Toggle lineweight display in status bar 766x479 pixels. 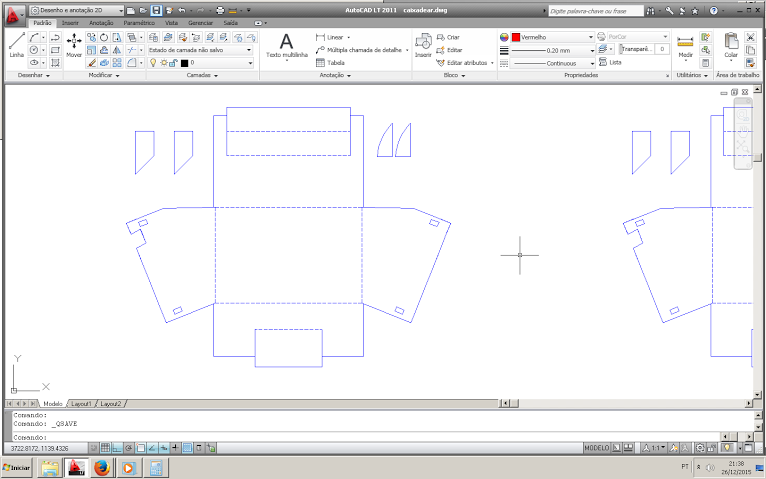[x=175, y=448]
